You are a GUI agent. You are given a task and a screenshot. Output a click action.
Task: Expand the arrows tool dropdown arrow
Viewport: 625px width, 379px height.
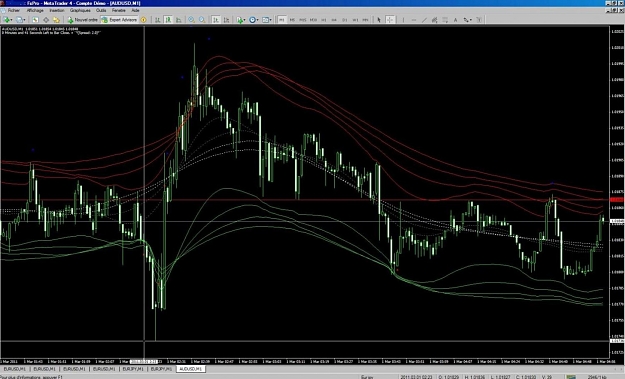pyautogui.click(x=470, y=20)
